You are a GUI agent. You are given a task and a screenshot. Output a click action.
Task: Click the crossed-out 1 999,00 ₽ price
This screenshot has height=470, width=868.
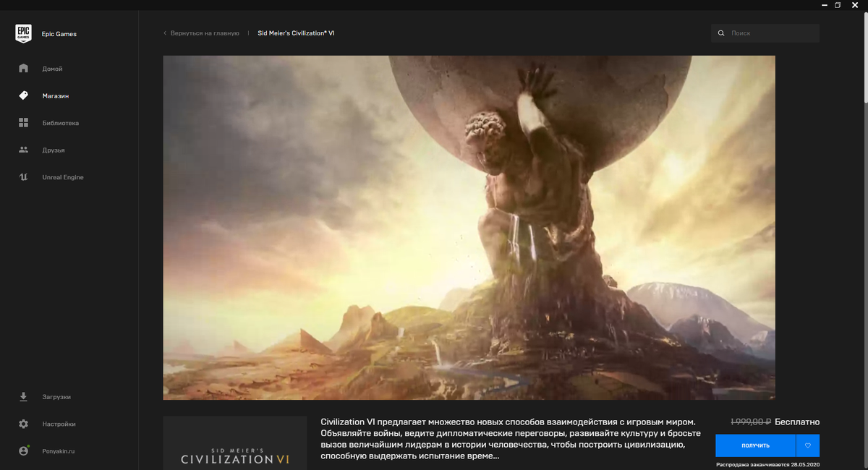pyautogui.click(x=750, y=422)
